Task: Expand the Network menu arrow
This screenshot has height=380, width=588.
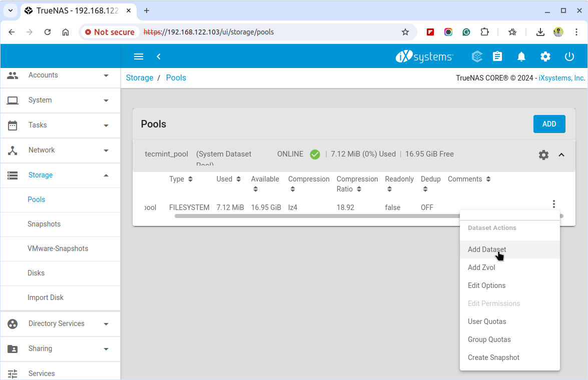Action: pos(106,150)
